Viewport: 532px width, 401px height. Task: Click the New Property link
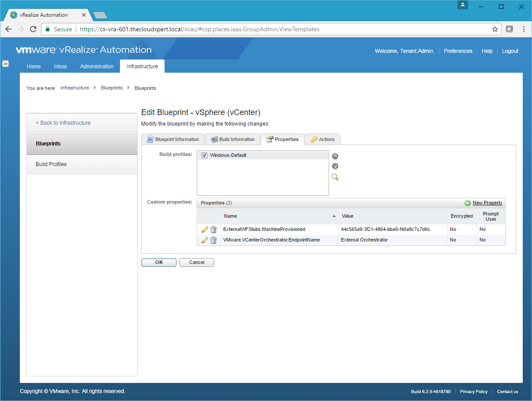[487, 203]
